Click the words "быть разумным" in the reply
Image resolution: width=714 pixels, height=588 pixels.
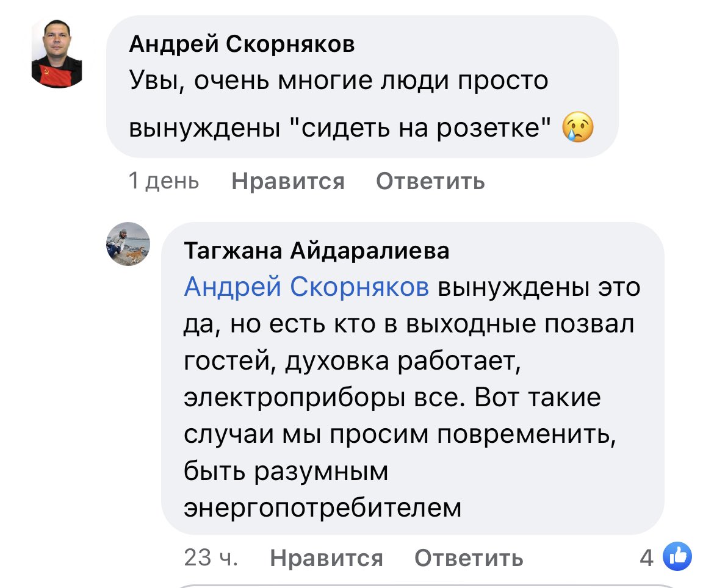(x=286, y=471)
